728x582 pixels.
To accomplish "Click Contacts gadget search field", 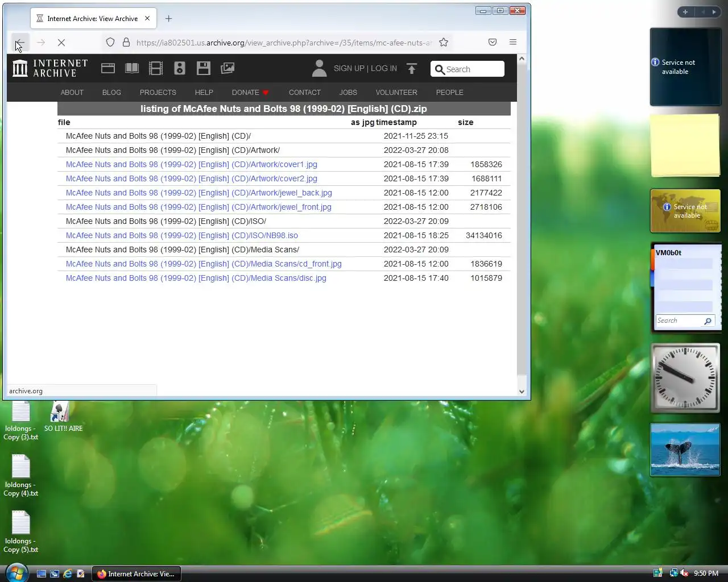I will pos(679,321).
